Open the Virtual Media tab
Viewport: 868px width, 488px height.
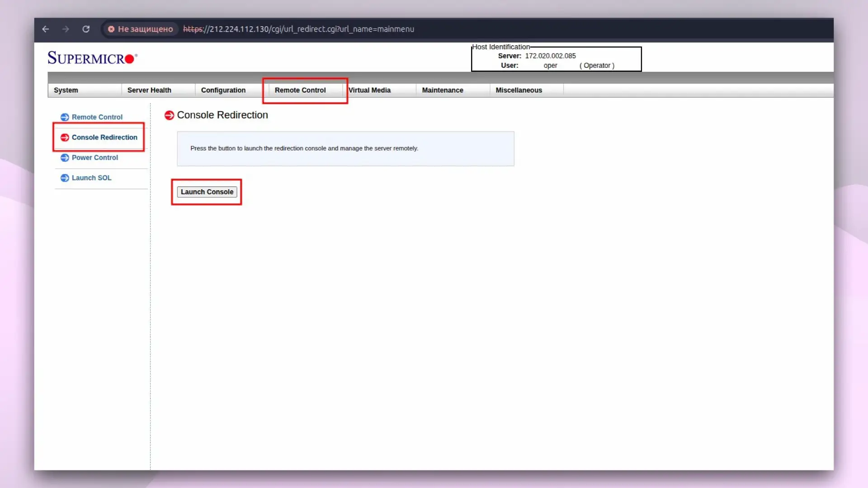379,90
